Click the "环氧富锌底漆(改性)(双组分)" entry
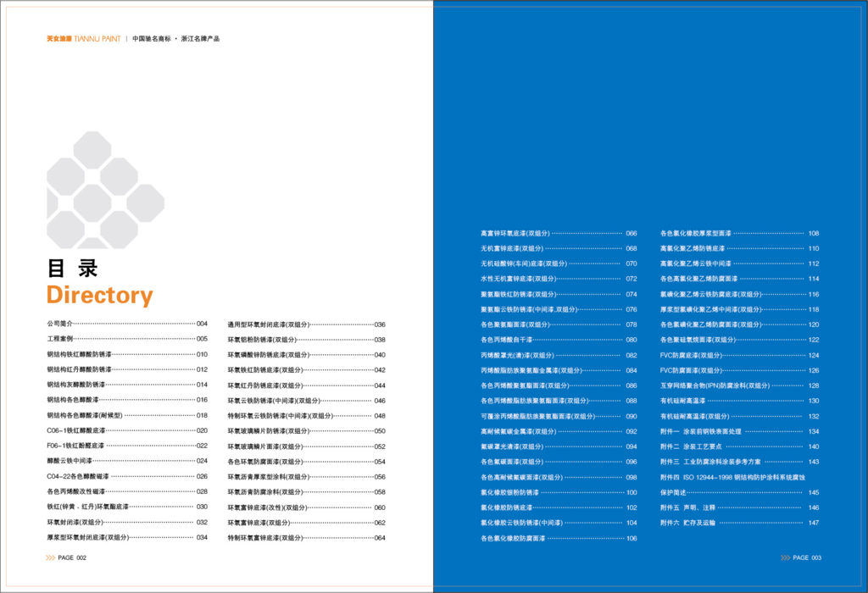 pos(307,507)
